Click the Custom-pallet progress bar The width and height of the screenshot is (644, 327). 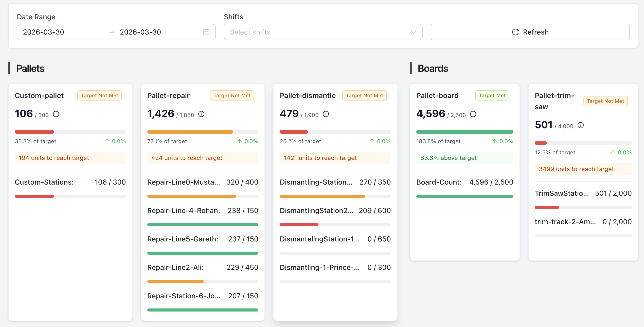tap(70, 132)
